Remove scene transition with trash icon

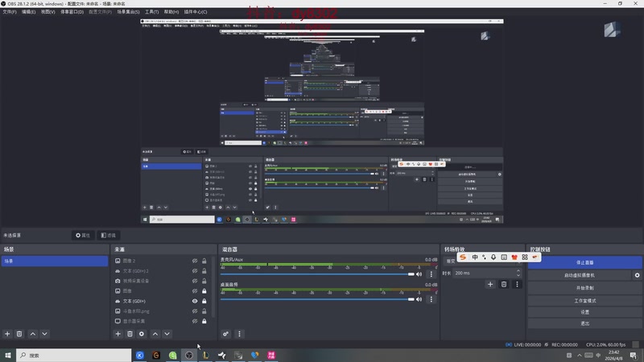click(504, 284)
